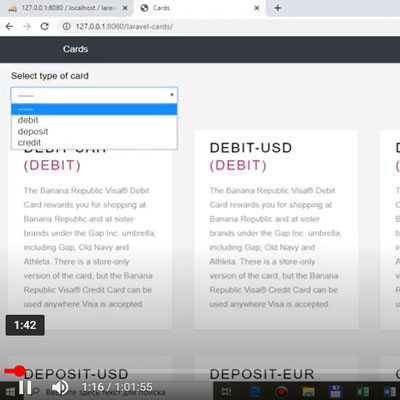Open File Explorer from the taskbar
Image resolution: width=400 pixels, height=400 pixels.
click(308, 391)
